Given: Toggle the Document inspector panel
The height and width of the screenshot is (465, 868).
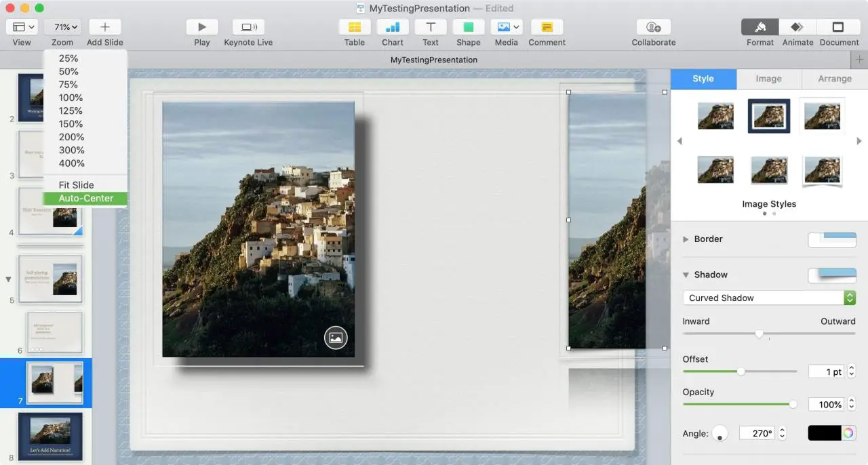Looking at the screenshot, I should (x=838, y=27).
